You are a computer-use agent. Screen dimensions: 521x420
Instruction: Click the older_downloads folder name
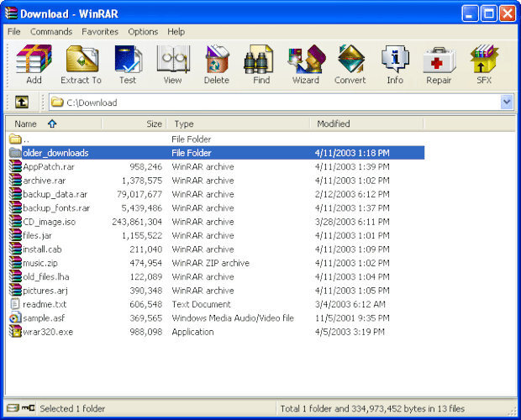click(x=55, y=153)
